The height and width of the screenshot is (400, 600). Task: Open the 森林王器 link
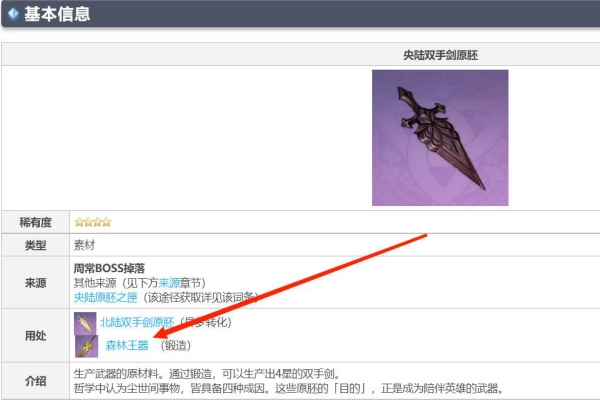point(127,345)
